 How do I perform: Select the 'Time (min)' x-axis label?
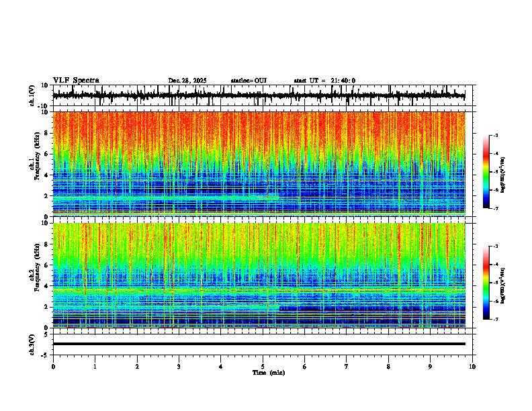click(x=269, y=373)
